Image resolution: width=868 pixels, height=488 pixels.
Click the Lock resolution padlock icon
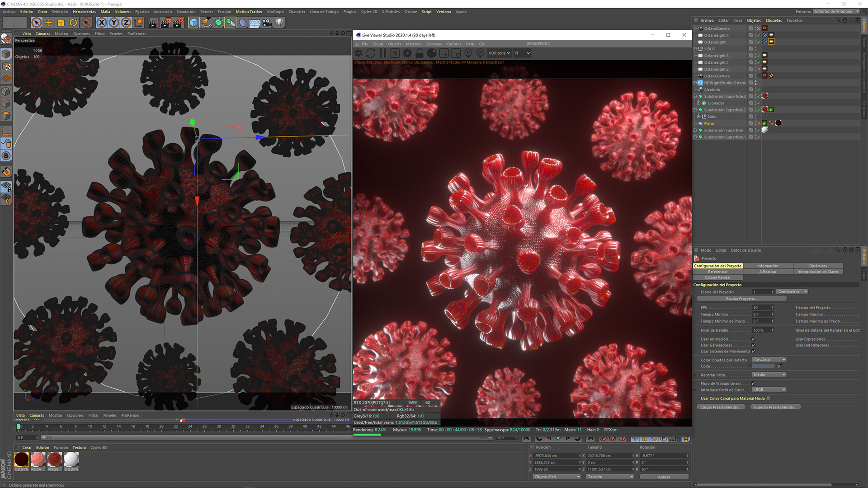(x=420, y=53)
